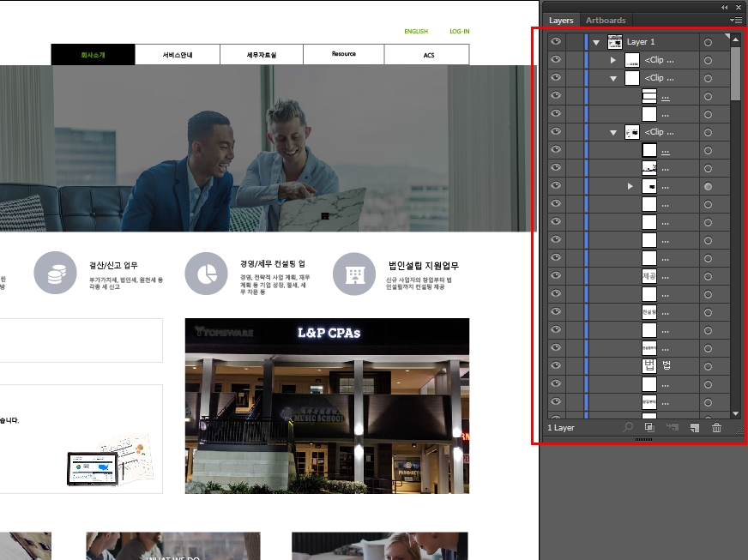Click the Layers panel scroll up arrow

[736, 39]
